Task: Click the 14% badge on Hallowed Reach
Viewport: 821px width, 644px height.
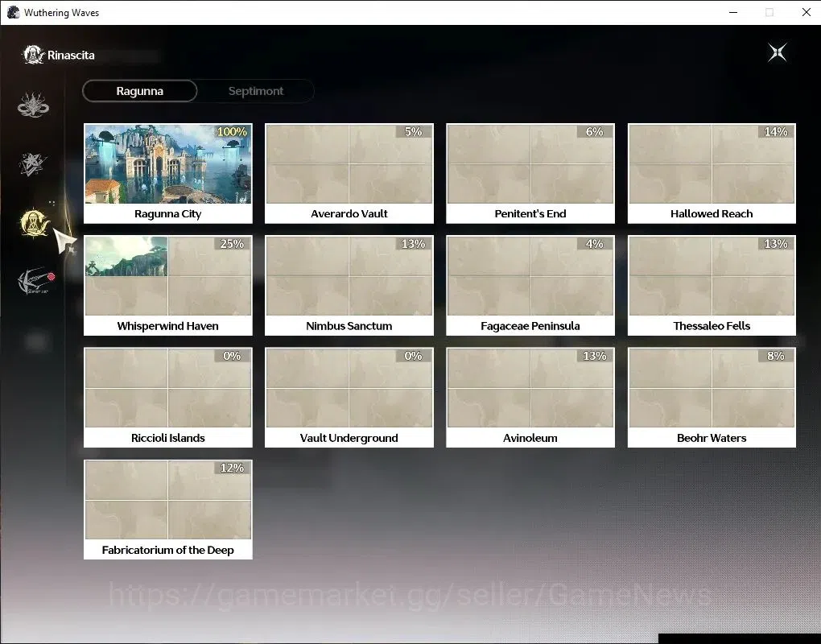Action: click(x=776, y=131)
